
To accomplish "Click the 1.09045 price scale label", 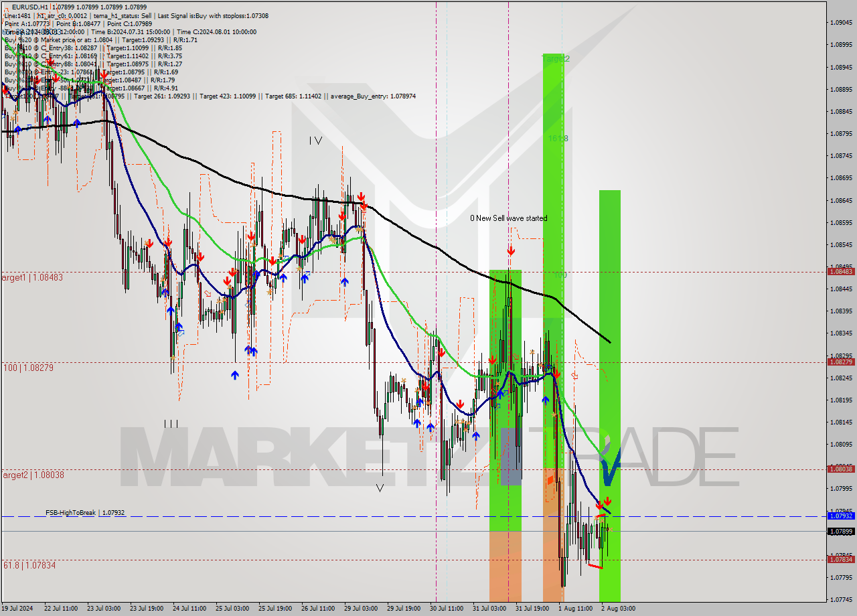I will (x=841, y=23).
